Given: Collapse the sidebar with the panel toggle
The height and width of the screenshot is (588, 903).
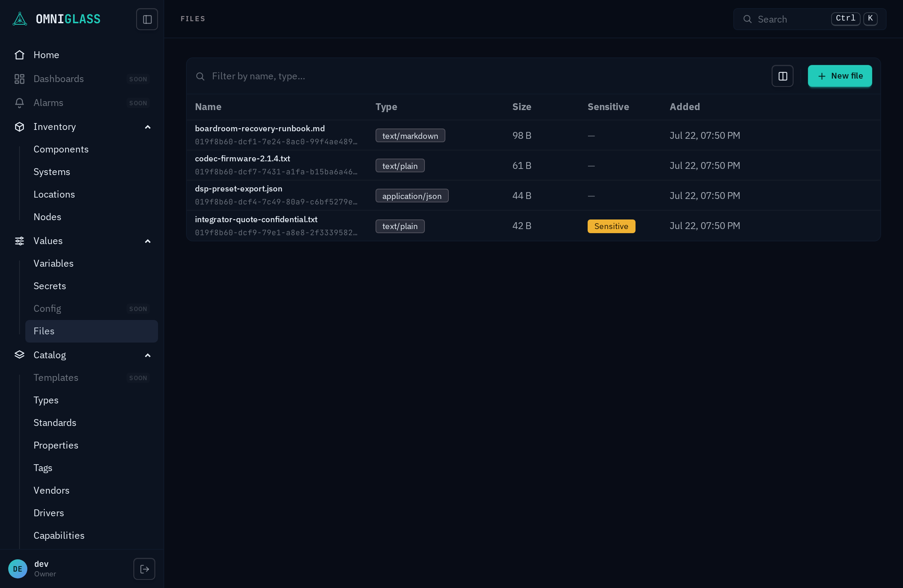Looking at the screenshot, I should point(147,19).
